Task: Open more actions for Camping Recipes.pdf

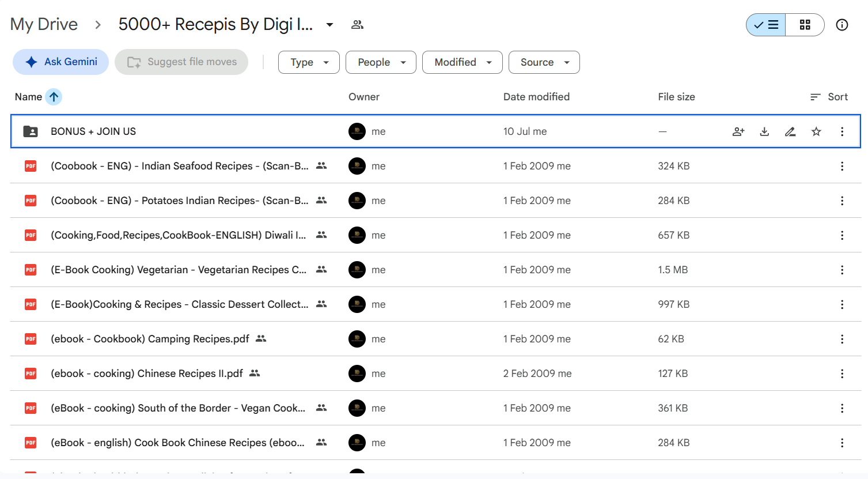Action: click(x=842, y=339)
